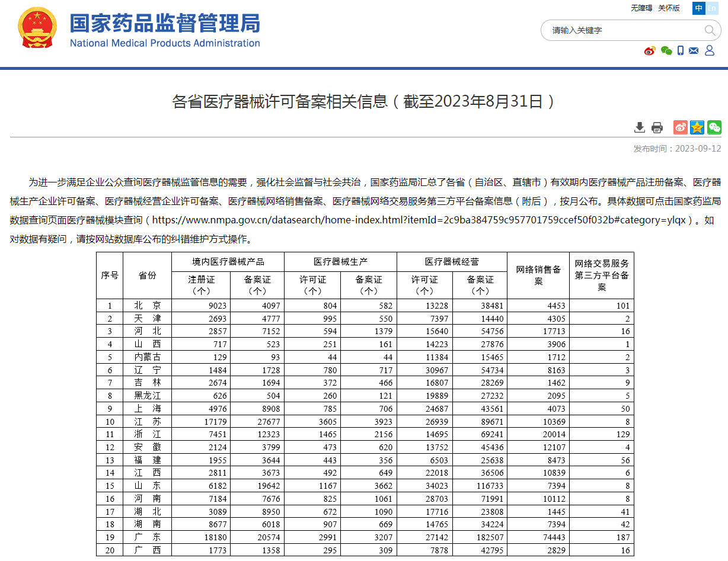
Task: Click the 网络销售备案 column header
Action: tap(538, 275)
